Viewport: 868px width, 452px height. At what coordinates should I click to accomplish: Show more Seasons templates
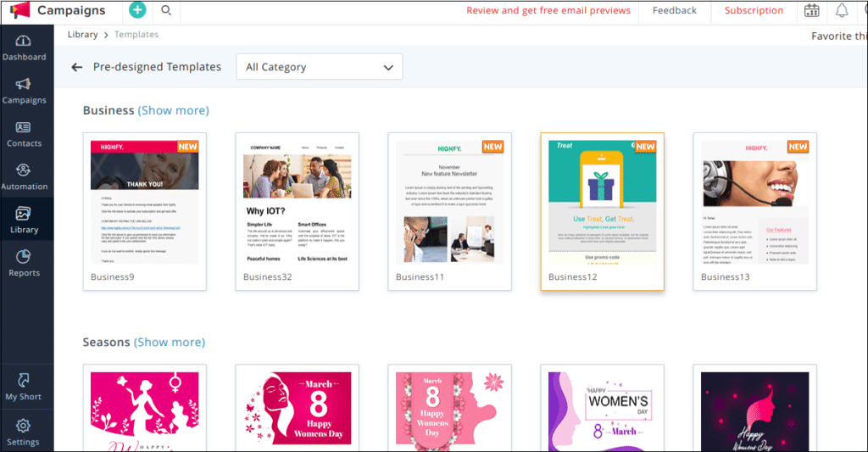170,343
